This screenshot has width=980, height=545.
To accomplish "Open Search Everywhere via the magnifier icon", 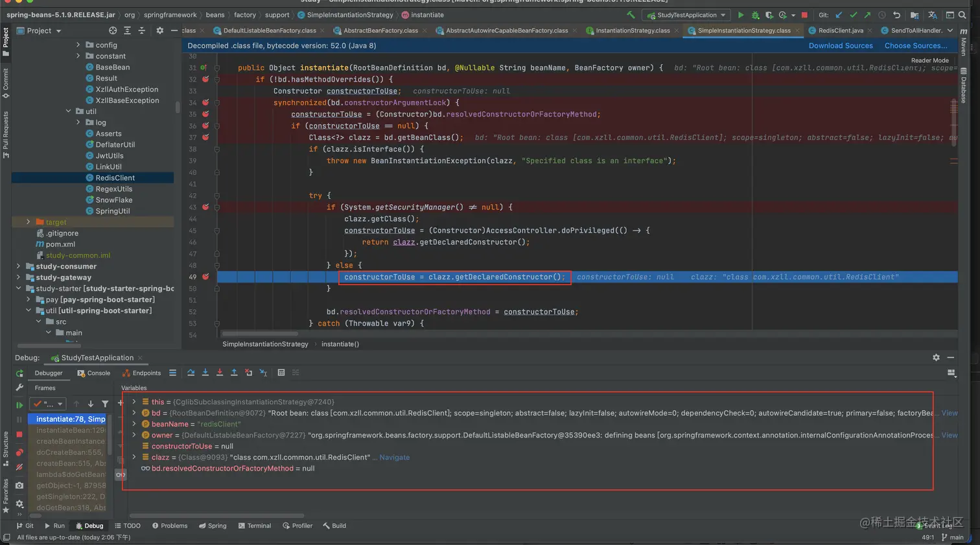I will (x=962, y=15).
